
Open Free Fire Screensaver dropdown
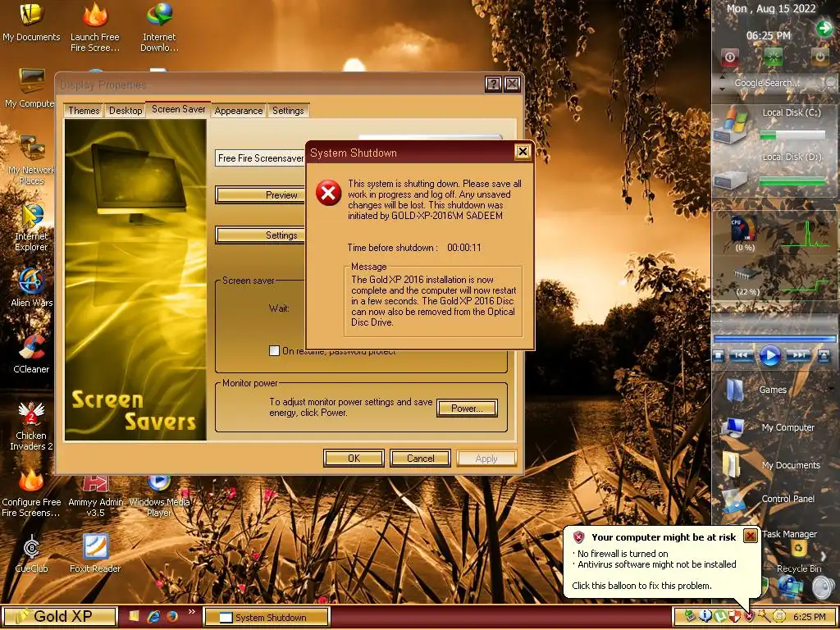coord(260,158)
